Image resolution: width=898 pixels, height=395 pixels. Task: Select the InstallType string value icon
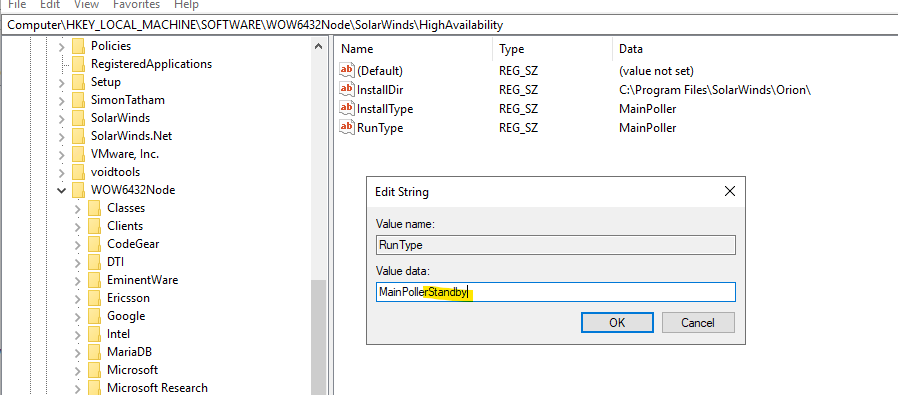tap(347, 108)
